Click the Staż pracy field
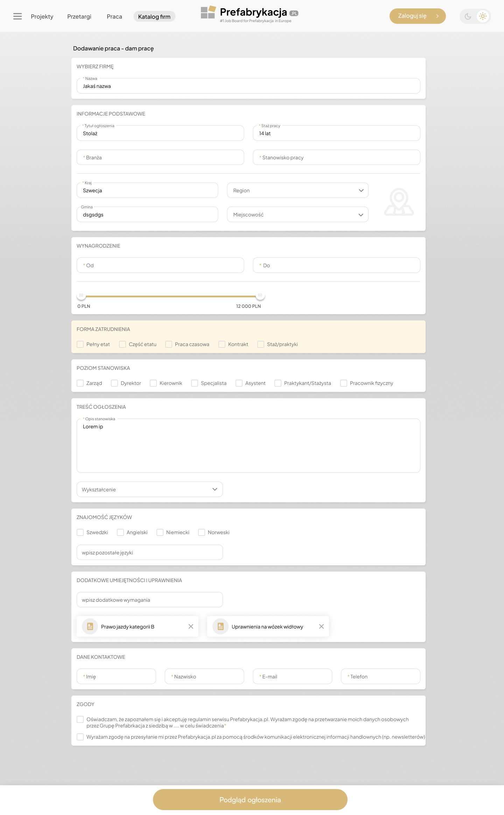Image resolution: width=504 pixels, height=815 pixels. click(x=337, y=133)
